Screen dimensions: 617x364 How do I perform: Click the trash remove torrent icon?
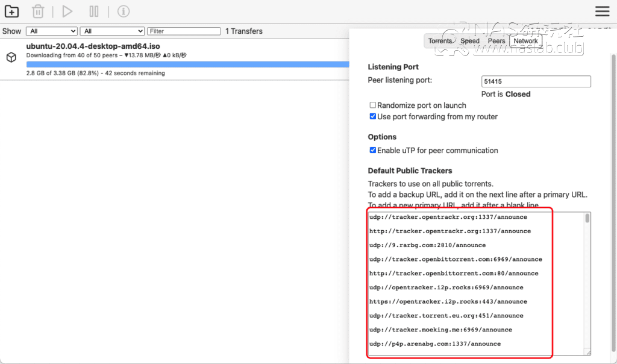tap(38, 11)
